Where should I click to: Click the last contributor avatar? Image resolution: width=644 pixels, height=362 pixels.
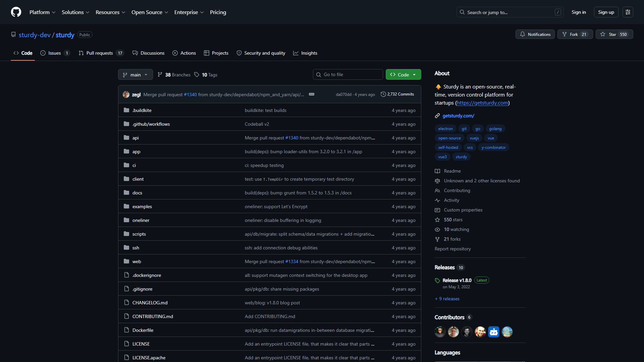[x=507, y=332]
